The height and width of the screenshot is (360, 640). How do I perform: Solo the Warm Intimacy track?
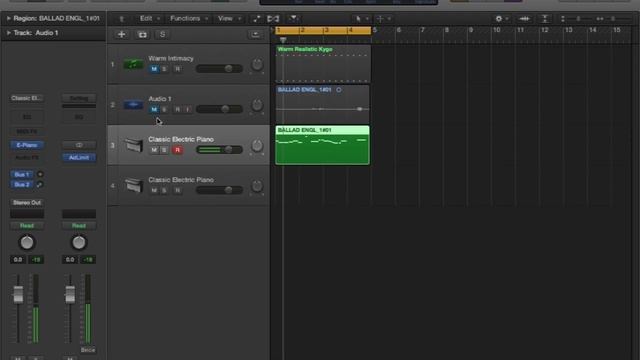(164, 69)
